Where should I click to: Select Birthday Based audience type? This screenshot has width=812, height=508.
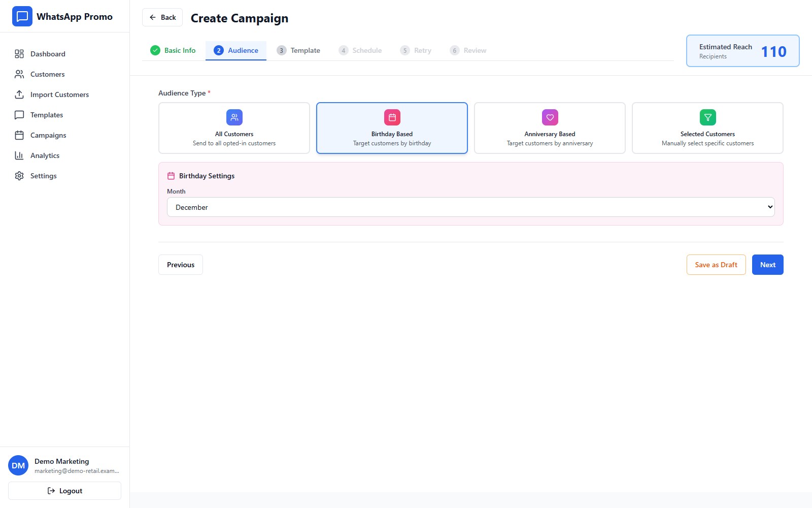[392, 128]
